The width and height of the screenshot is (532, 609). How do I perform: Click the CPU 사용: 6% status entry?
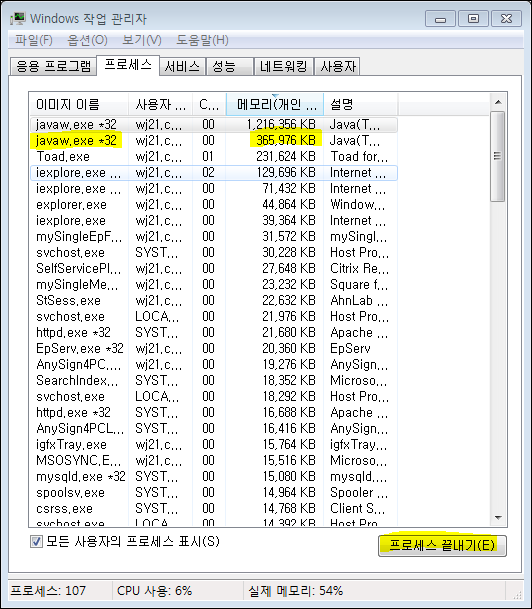[155, 591]
